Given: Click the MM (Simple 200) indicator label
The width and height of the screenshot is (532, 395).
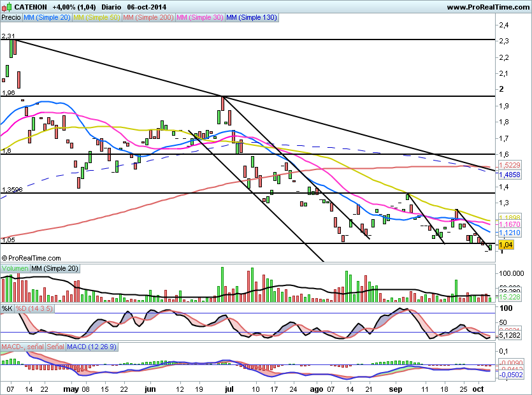Looking at the screenshot, I should click(x=148, y=18).
